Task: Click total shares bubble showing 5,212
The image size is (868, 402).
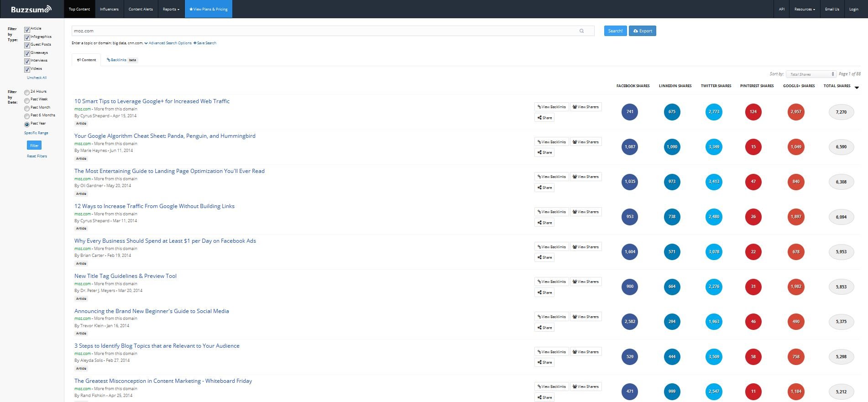Action: pyautogui.click(x=841, y=392)
